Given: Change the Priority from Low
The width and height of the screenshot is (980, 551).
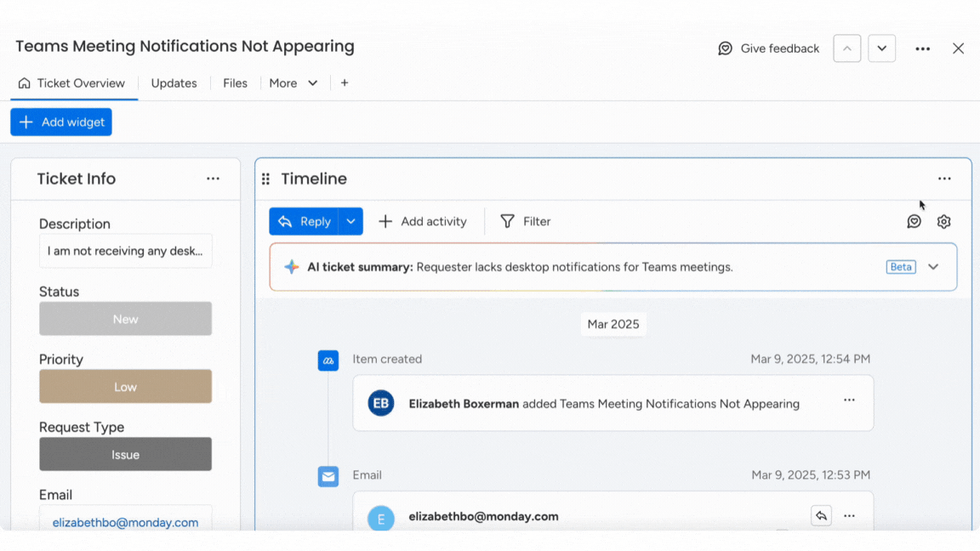Looking at the screenshot, I should (x=126, y=386).
